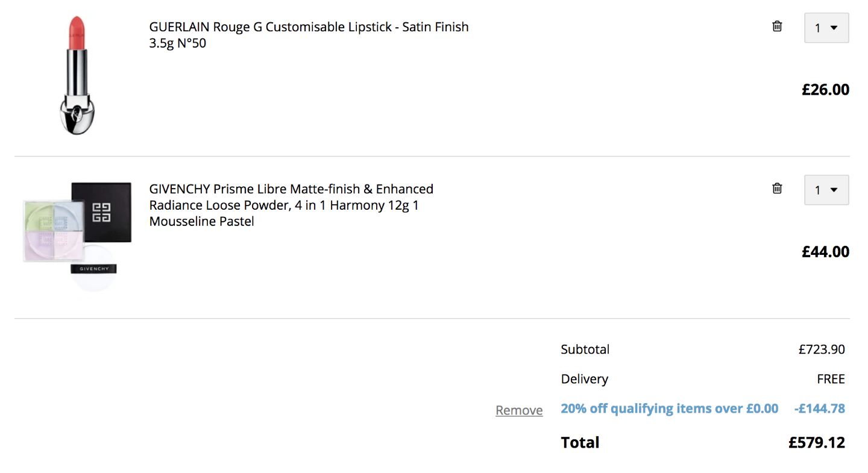Click the 20% off qualifying items promo text
The width and height of the screenshot is (868, 473).
coord(670,409)
